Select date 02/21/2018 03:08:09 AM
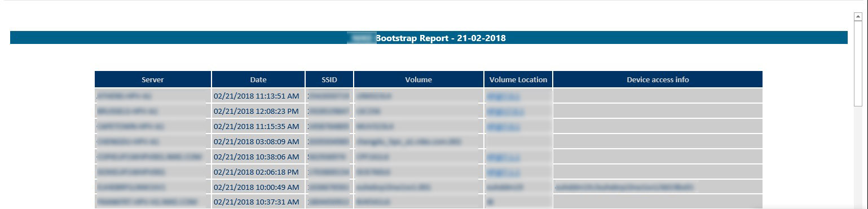The height and width of the screenshot is (209, 868). click(257, 141)
